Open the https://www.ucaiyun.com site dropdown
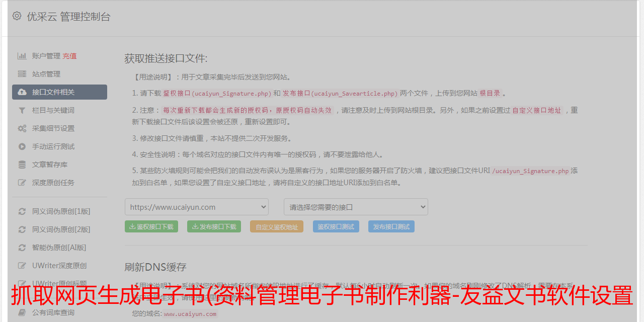 tap(197, 207)
